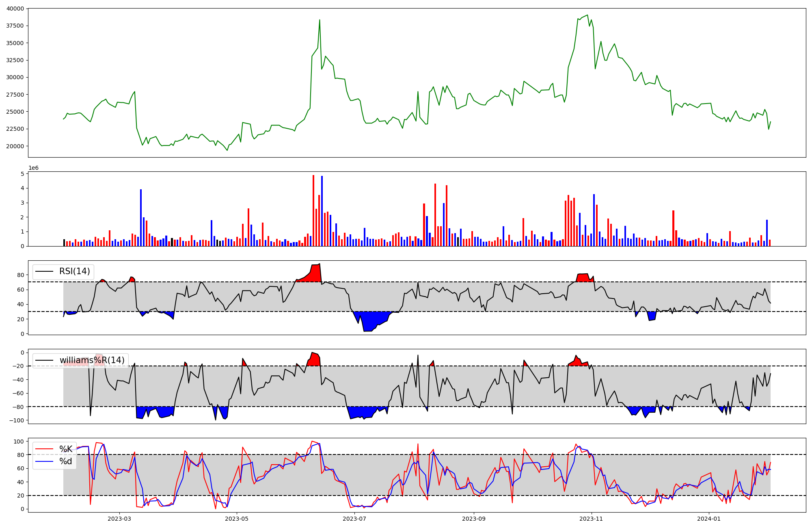
Task: Click the 2023-07 date tick label
Action: 354,519
